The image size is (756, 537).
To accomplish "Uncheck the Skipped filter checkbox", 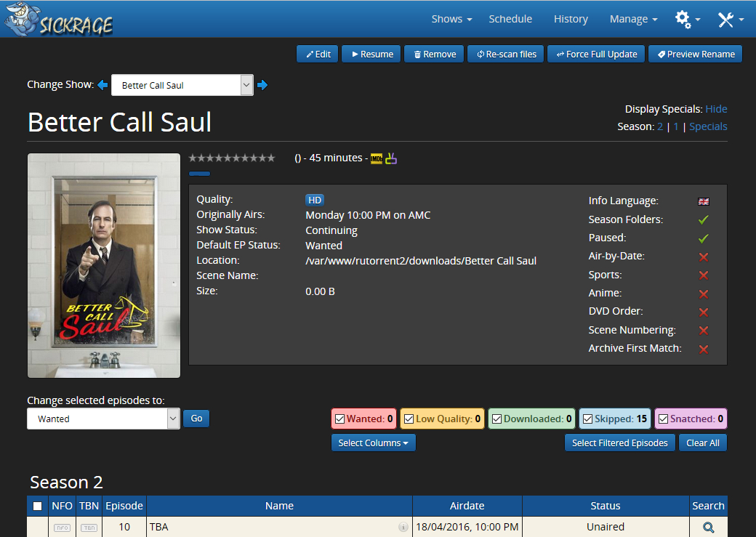I will point(587,419).
